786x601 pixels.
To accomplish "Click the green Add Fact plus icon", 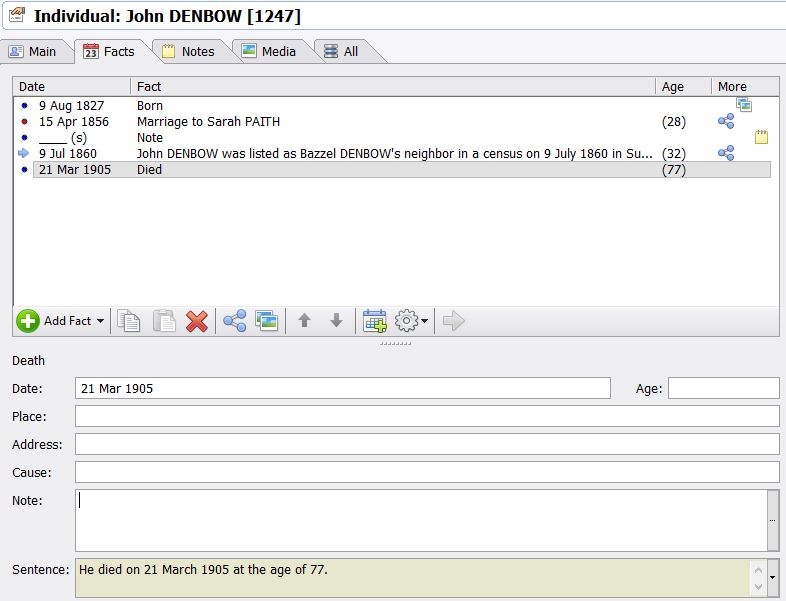I will coord(28,321).
